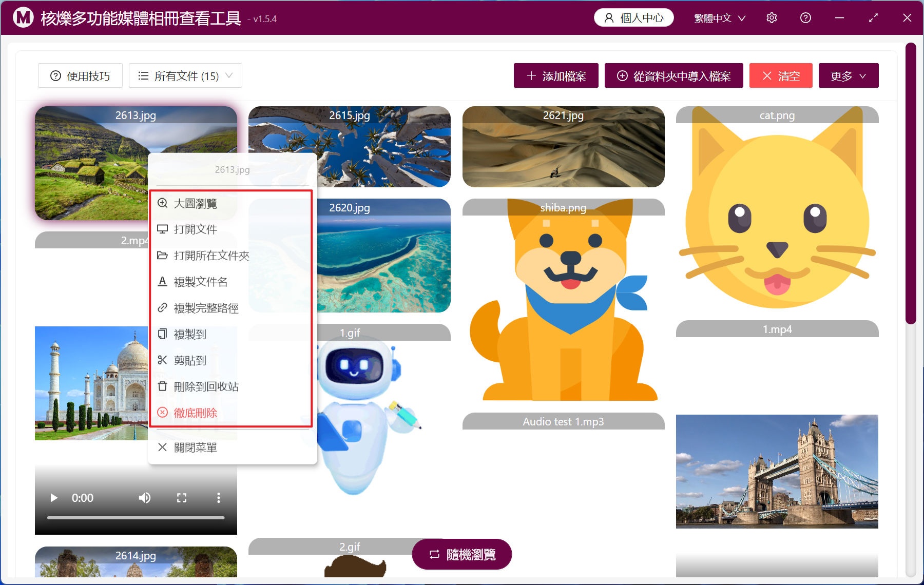Click the 2.gif file label
The width and height of the screenshot is (924, 585).
[x=349, y=547]
